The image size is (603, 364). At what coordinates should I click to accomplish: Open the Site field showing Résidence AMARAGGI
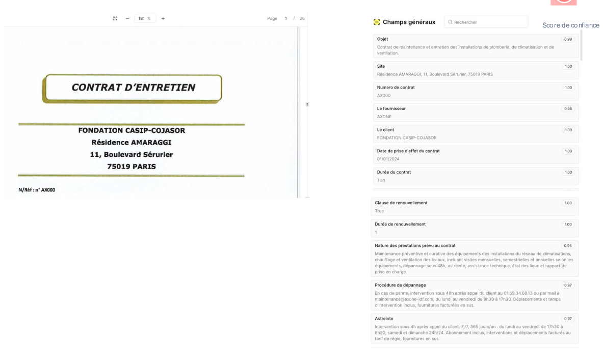click(474, 70)
